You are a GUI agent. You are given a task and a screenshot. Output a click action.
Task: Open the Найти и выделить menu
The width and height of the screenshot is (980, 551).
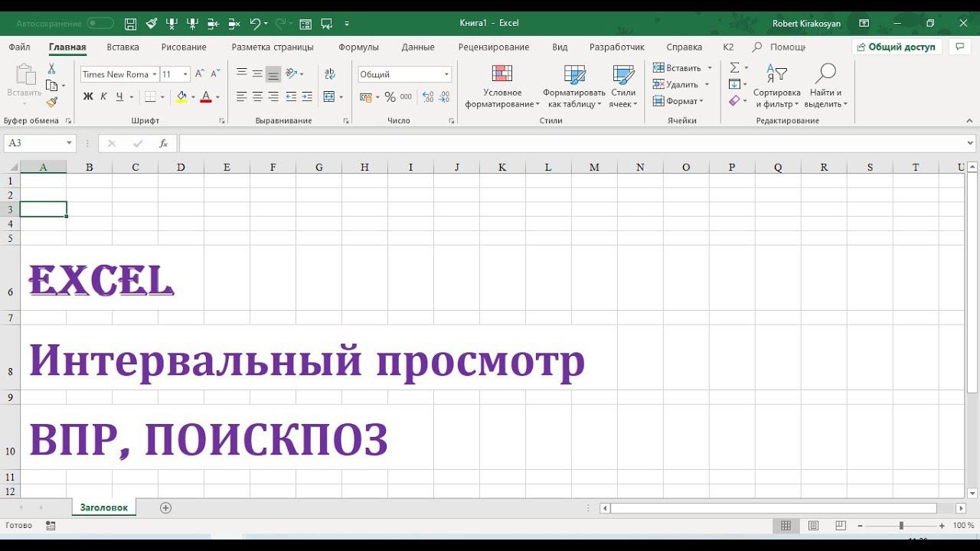point(825,86)
